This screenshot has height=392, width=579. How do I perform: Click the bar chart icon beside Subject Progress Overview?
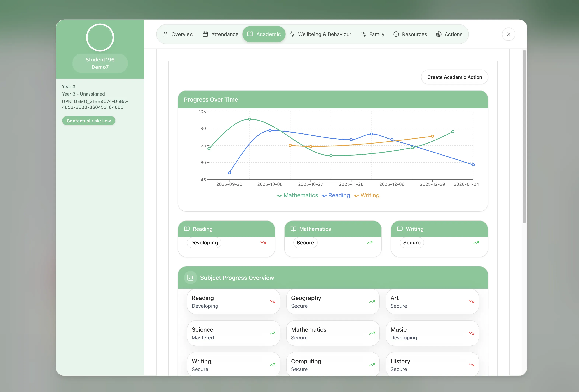coord(190,278)
